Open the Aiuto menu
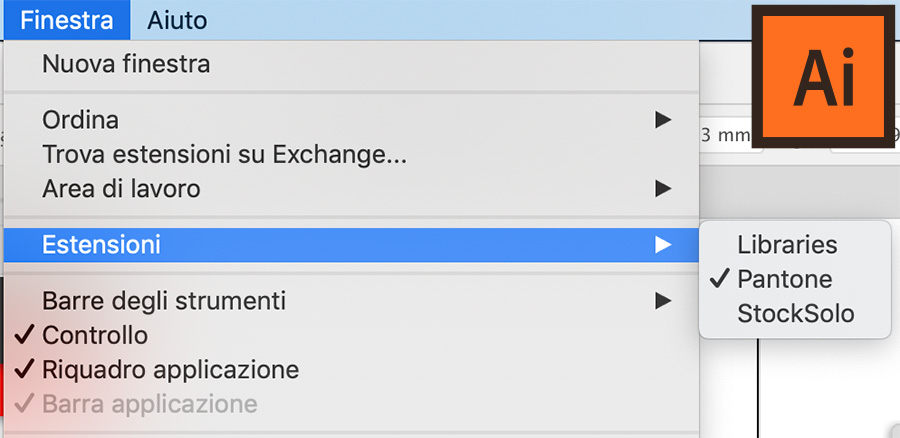Image resolution: width=900 pixels, height=438 pixels. [x=177, y=20]
